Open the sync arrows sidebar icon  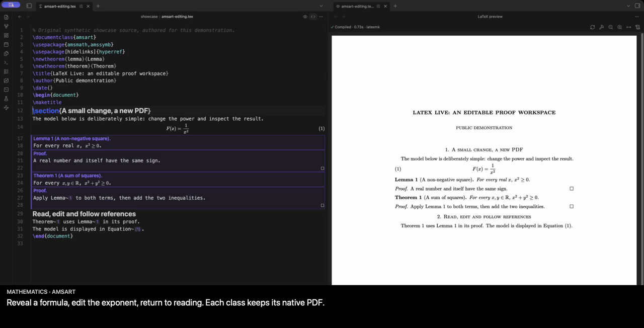[6, 108]
